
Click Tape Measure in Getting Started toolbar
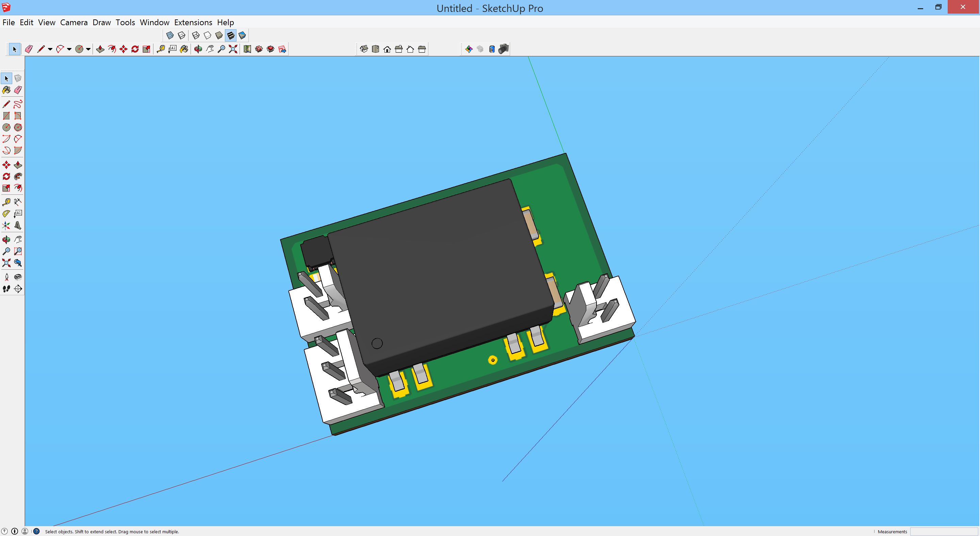161,49
